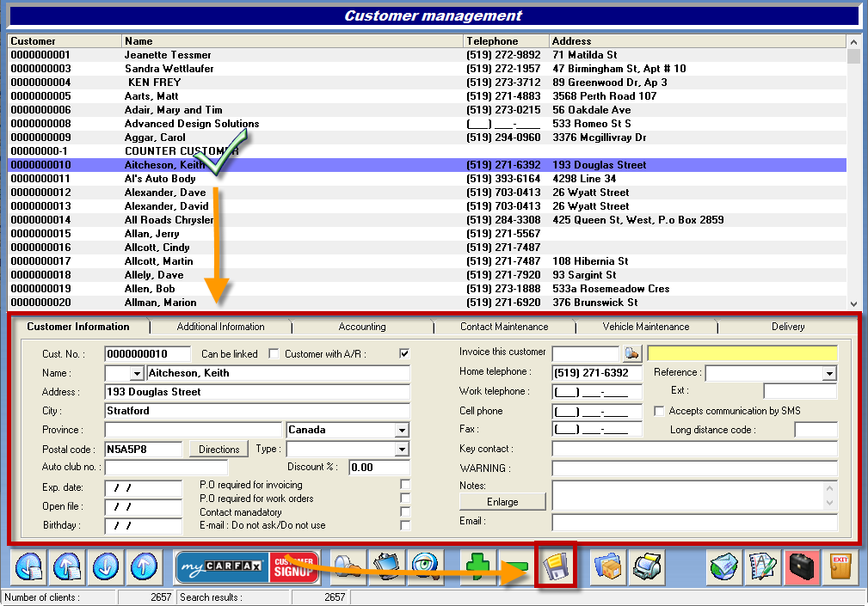The height and width of the screenshot is (606, 868).
Task: Click the eye view icon
Action: [425, 566]
